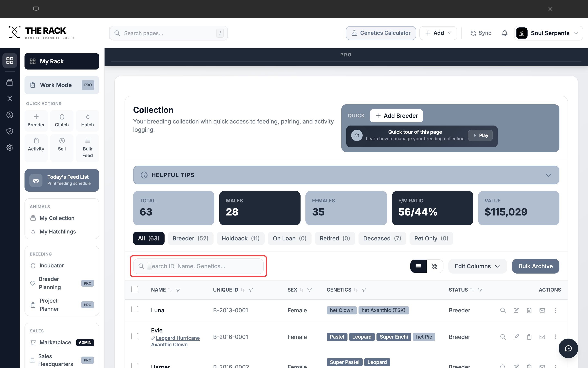This screenshot has width=588, height=368.
Task: Open Marketplace in sidebar
Action: point(62,342)
